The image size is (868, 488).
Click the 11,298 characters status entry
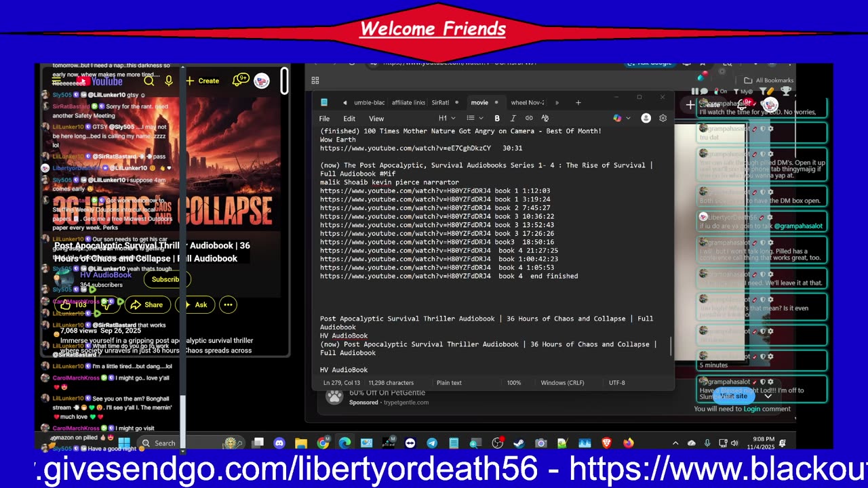pos(391,383)
